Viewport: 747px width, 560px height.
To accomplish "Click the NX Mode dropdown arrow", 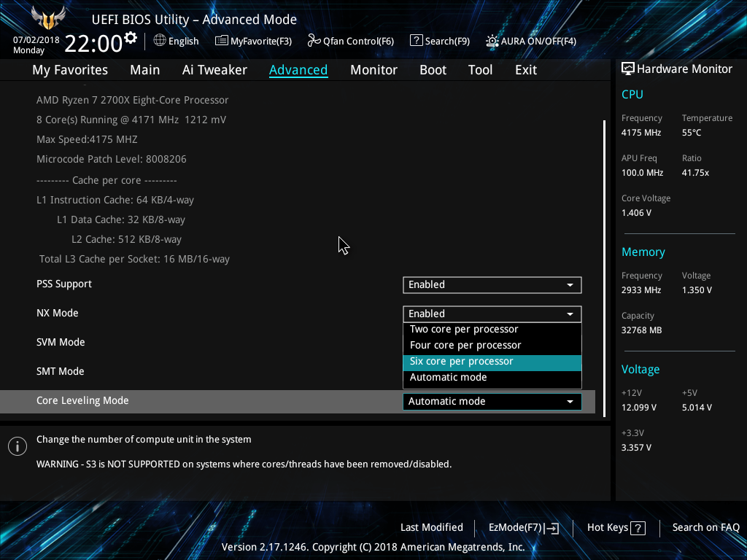I will (570, 314).
